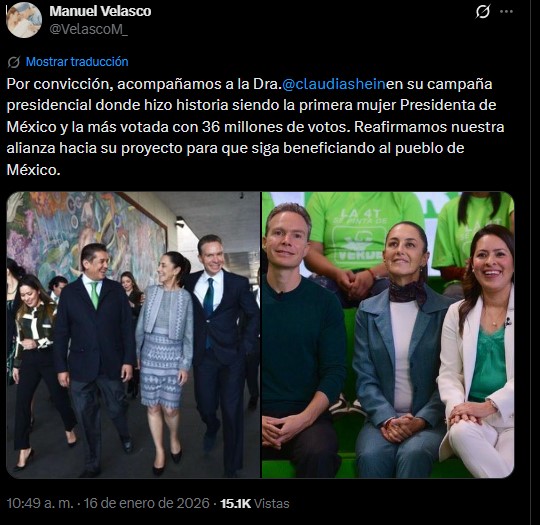Image resolution: width=540 pixels, height=525 pixels.
Task: Open the three-dot more options menu
Action: pyautogui.click(x=506, y=12)
